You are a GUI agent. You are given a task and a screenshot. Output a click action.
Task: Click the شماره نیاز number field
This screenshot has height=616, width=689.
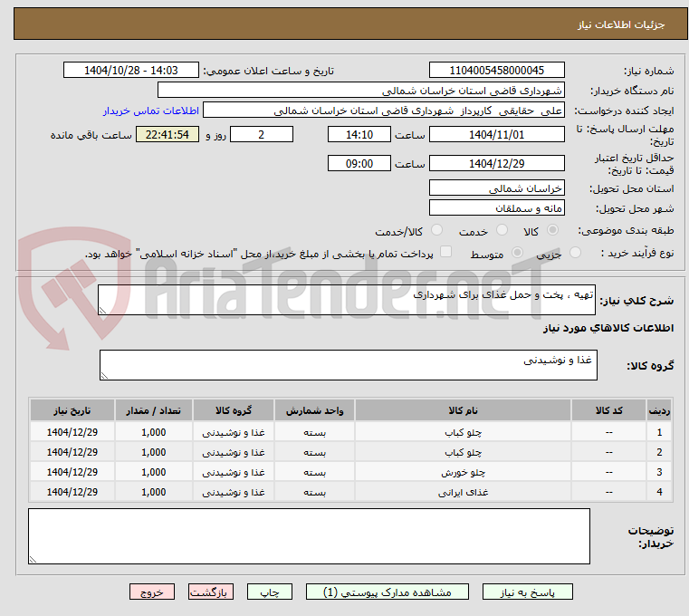point(496,71)
